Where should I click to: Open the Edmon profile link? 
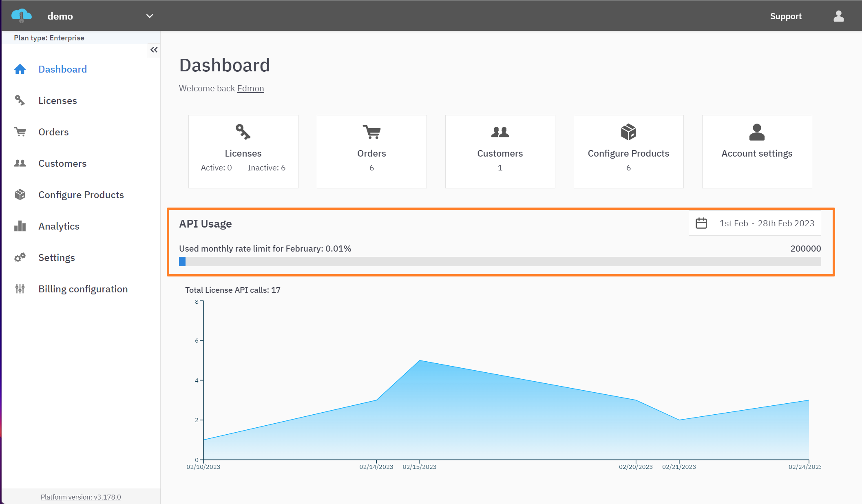pos(250,88)
